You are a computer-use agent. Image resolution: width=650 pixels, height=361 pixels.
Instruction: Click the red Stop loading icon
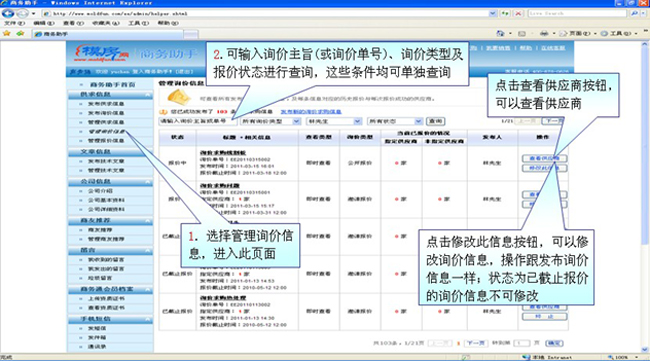click(x=518, y=14)
